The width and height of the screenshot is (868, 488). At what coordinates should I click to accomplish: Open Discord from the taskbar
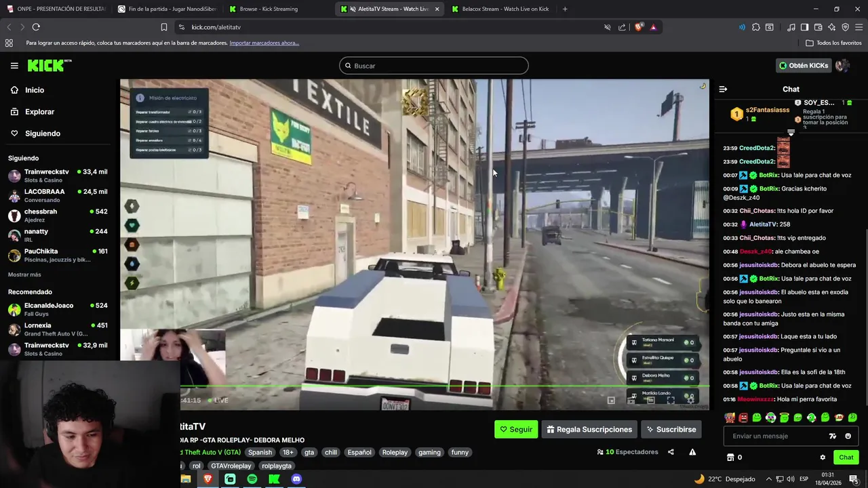point(296,479)
